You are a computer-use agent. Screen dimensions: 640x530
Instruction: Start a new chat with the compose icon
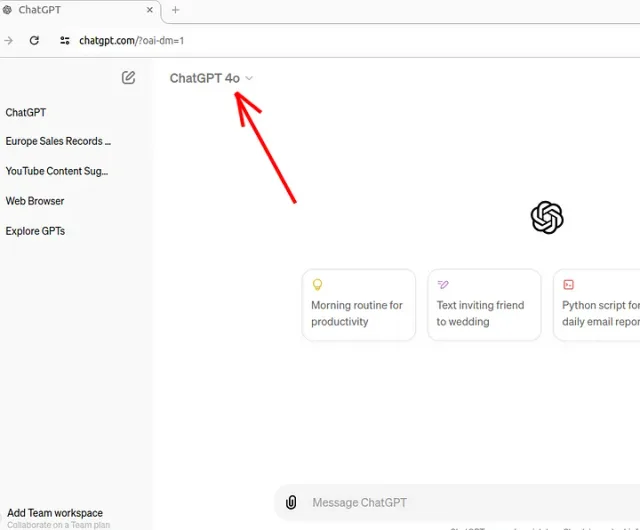pos(128,78)
